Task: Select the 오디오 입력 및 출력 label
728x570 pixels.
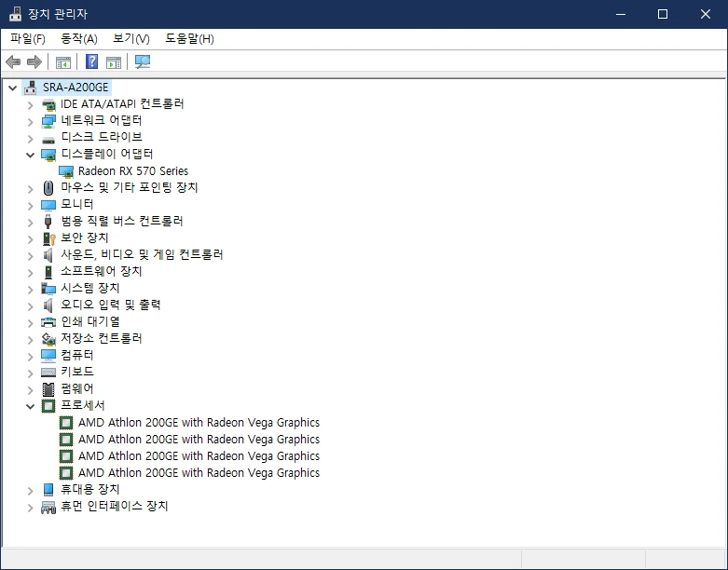Action: click(111, 305)
